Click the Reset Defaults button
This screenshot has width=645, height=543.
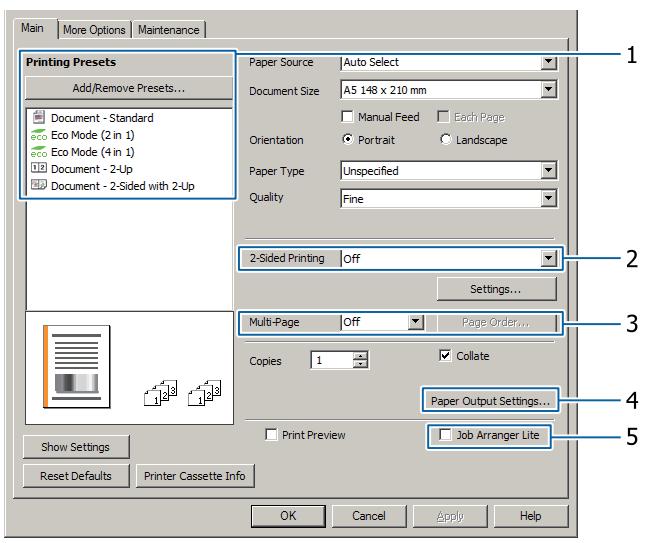coord(76,476)
